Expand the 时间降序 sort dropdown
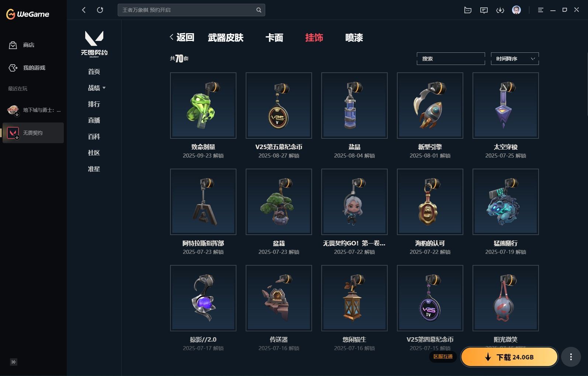This screenshot has width=588, height=376. click(515, 59)
